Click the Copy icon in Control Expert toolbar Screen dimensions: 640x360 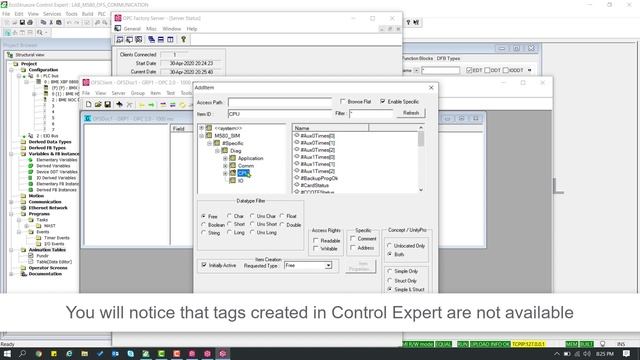click(43, 22)
